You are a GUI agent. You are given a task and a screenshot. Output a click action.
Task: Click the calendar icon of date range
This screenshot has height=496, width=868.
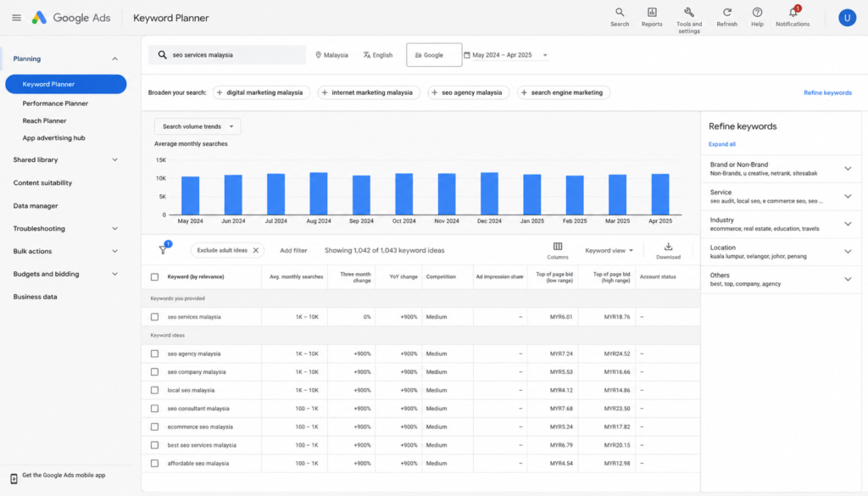(x=467, y=55)
